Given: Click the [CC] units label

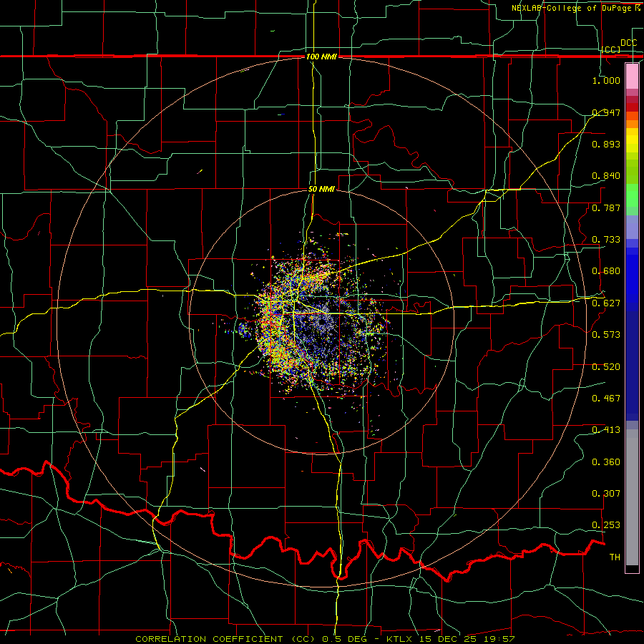Looking at the screenshot, I should [x=611, y=49].
